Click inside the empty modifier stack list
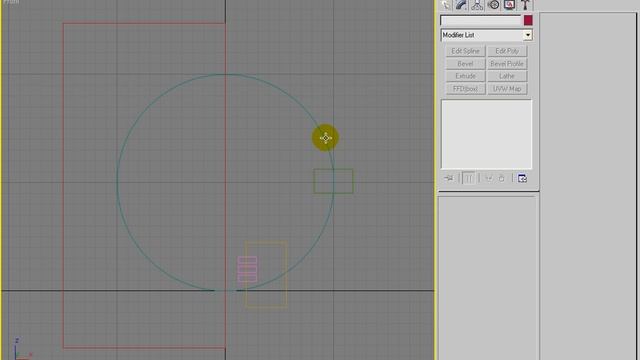 pyautogui.click(x=487, y=134)
